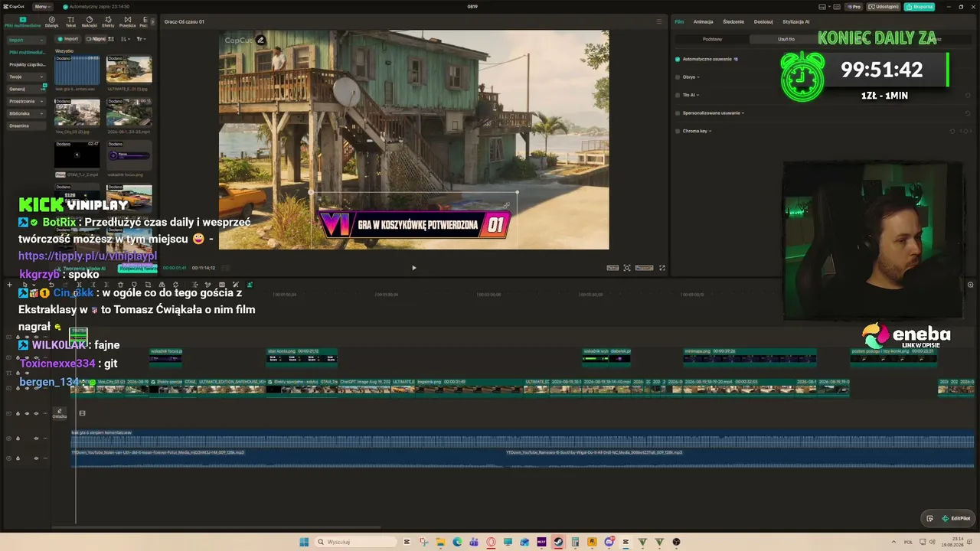Open the preview aspect ratio control
980x551 pixels.
645,268
